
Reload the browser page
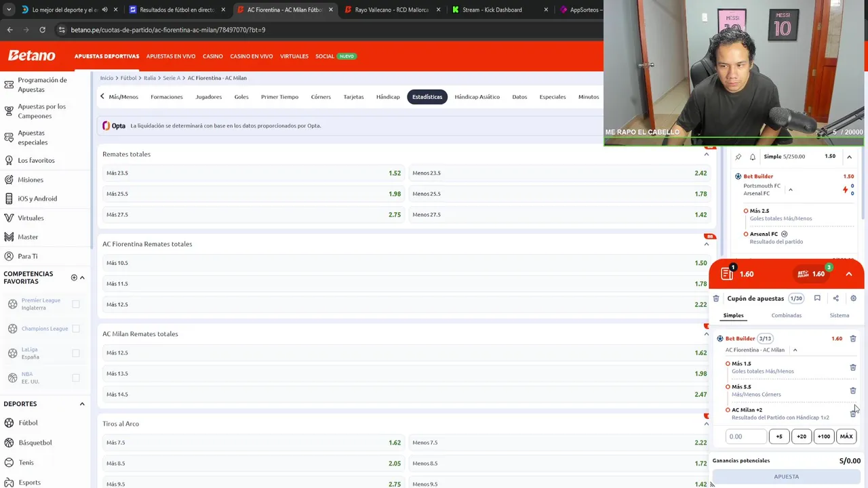[42, 30]
